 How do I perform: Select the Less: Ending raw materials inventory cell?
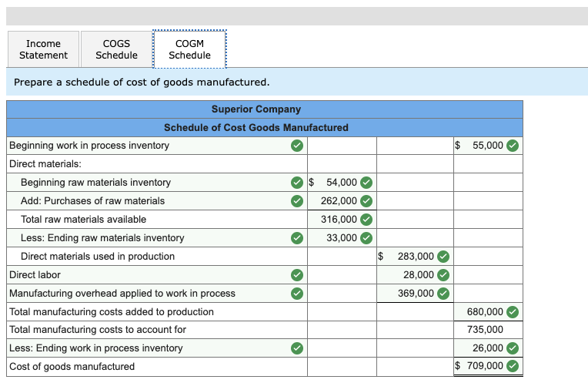pyautogui.click(x=157, y=237)
